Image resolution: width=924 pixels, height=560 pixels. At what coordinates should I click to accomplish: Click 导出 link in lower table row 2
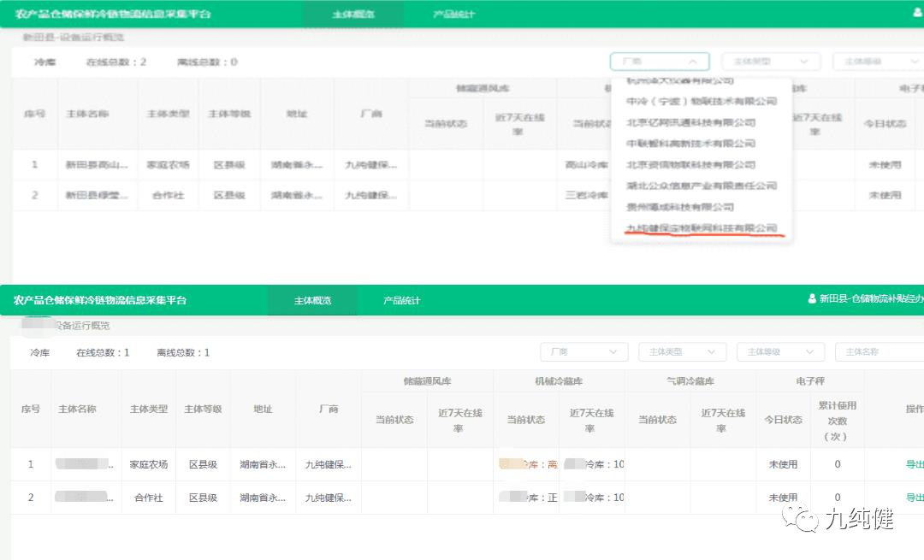pos(915,497)
